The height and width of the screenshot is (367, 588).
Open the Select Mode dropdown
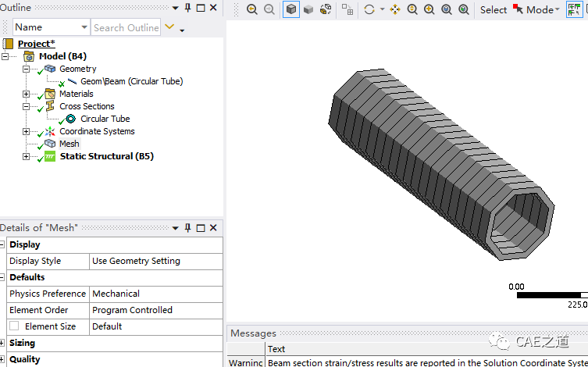point(536,9)
